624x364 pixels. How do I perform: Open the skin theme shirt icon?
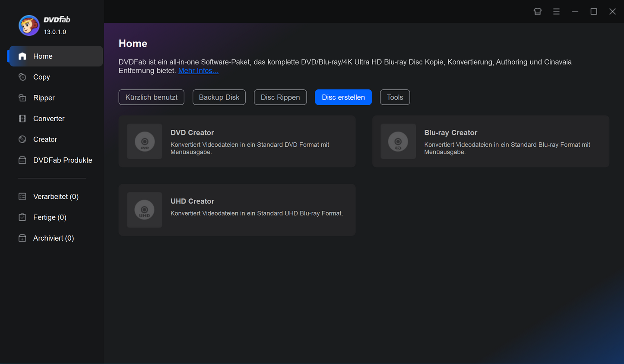[x=538, y=12]
